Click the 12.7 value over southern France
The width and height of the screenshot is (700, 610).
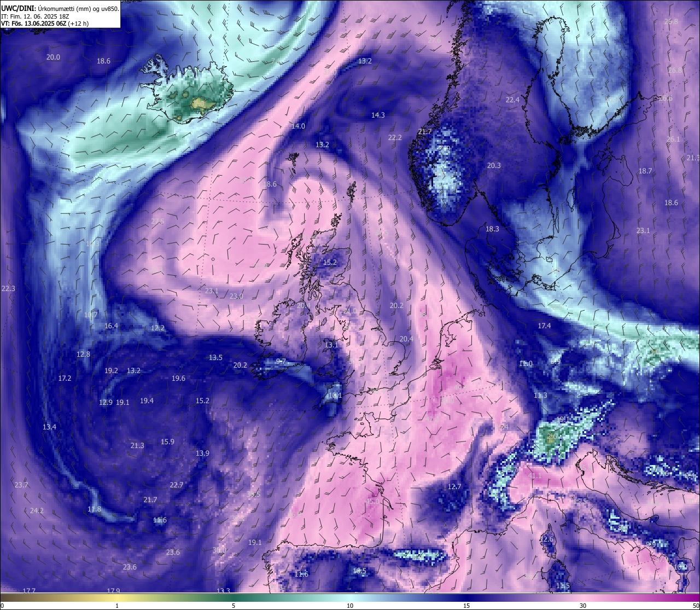(x=454, y=487)
